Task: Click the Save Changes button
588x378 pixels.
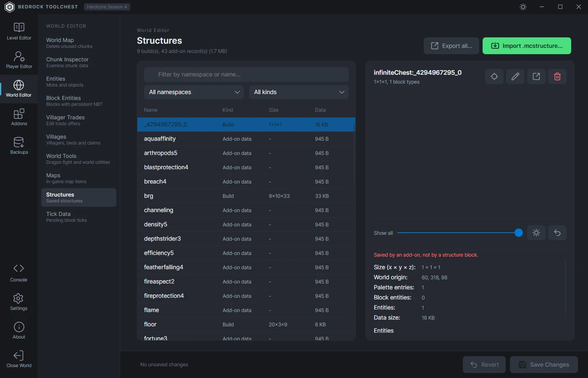Action: tap(544, 365)
